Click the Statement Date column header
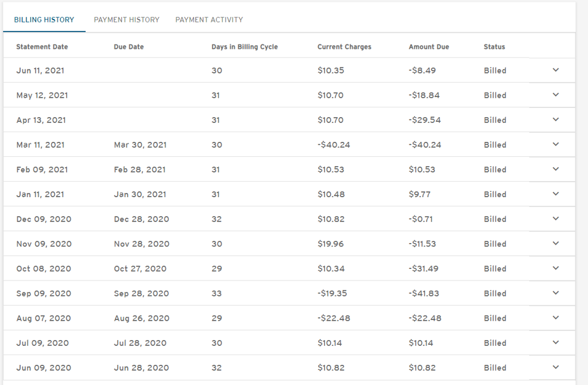588x385 pixels. point(42,47)
